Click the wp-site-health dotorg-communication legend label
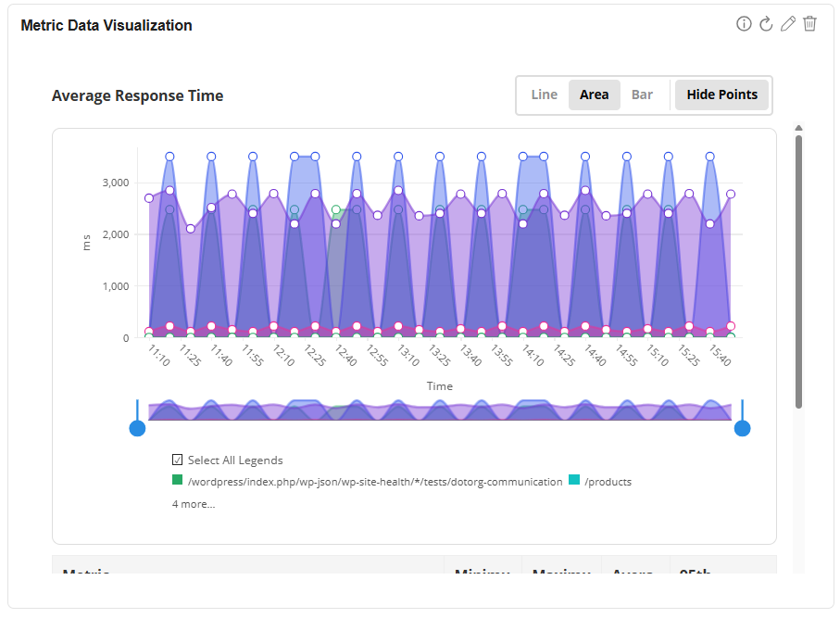The height and width of the screenshot is (618, 840). pos(375,482)
